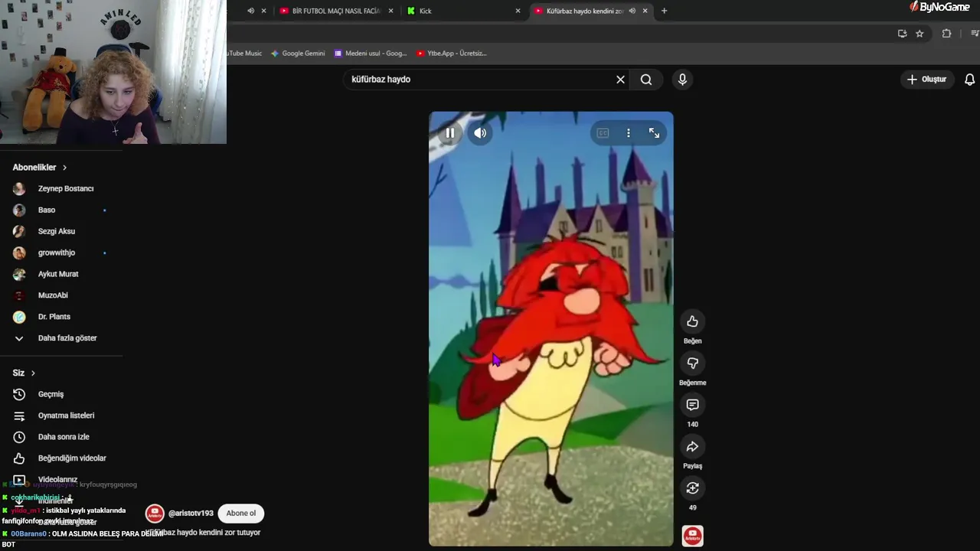Open the channel sound thumbnail below remix
Image resolution: width=980 pixels, height=551 pixels.
[692, 536]
